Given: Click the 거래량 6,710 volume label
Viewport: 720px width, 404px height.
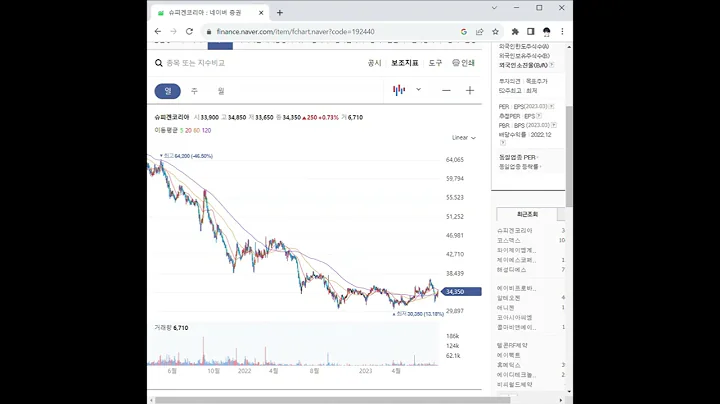Looking at the screenshot, I should (171, 328).
